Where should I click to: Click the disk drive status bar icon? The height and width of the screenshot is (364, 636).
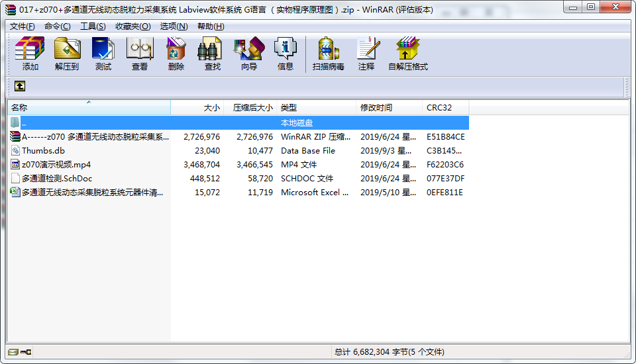pyautogui.click(x=13, y=352)
